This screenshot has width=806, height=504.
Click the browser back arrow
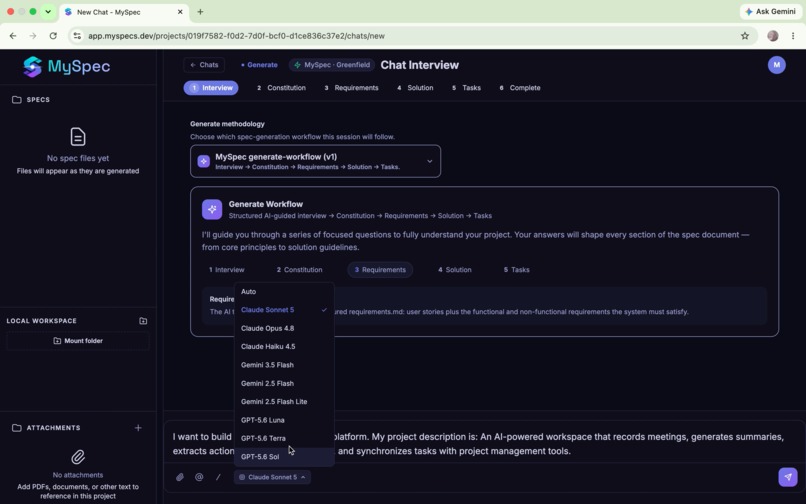tap(13, 36)
